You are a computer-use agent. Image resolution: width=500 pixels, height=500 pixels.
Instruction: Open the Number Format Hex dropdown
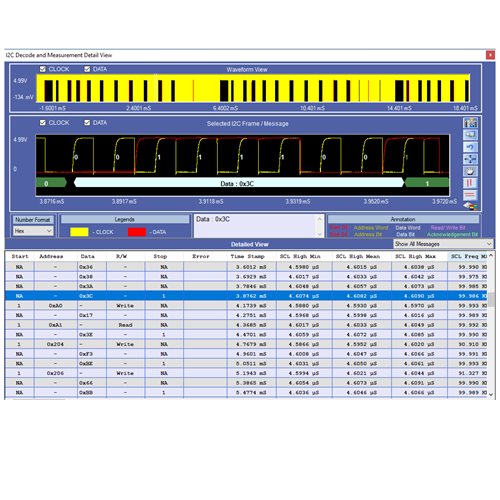point(33,231)
